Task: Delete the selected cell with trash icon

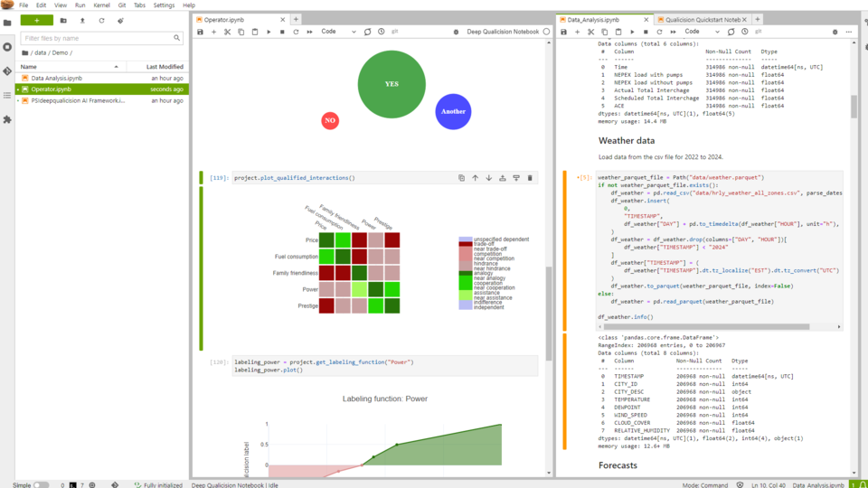Action: (x=530, y=178)
